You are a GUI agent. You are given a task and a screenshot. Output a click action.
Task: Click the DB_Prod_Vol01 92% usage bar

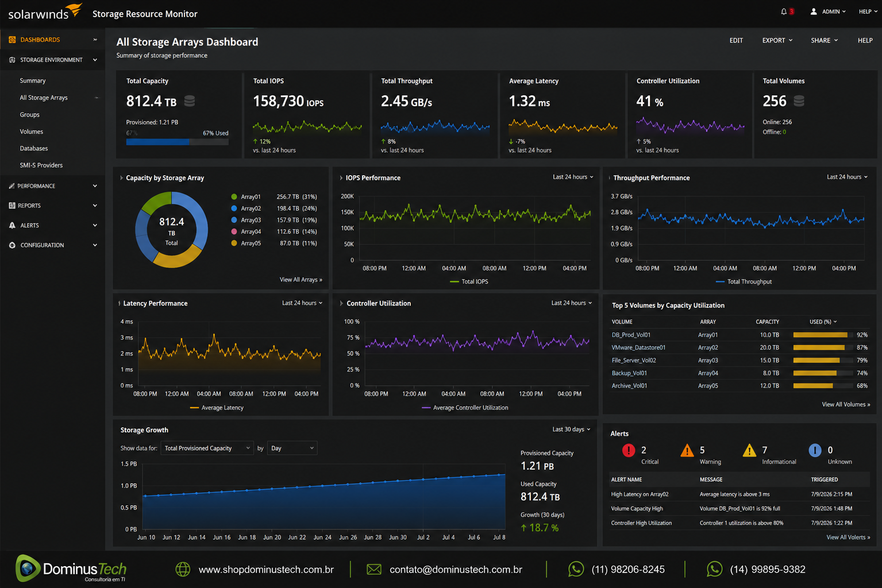(x=823, y=335)
